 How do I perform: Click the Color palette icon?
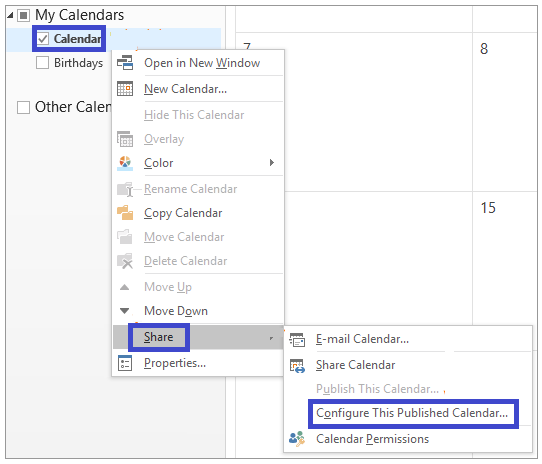click(125, 163)
